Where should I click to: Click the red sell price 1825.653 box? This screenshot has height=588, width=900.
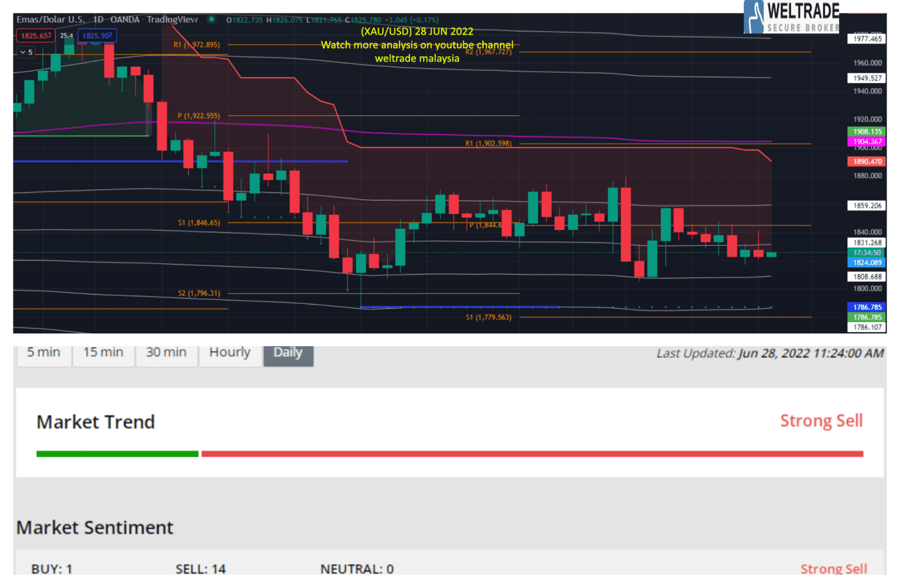tap(36, 36)
